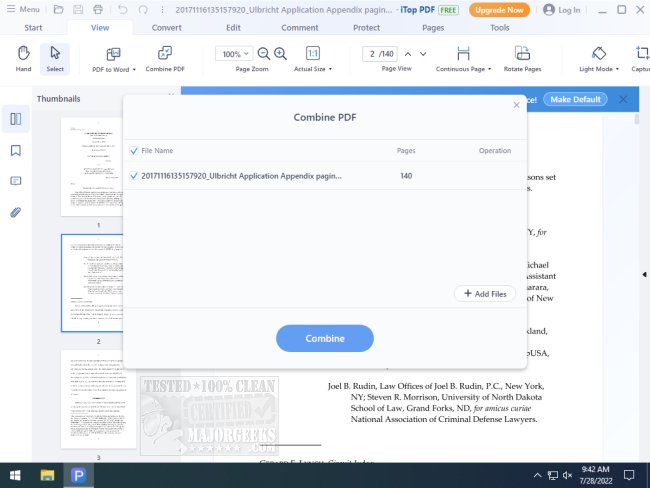Select page 1 thumbnail
The image size is (650, 488).
[x=92, y=167]
